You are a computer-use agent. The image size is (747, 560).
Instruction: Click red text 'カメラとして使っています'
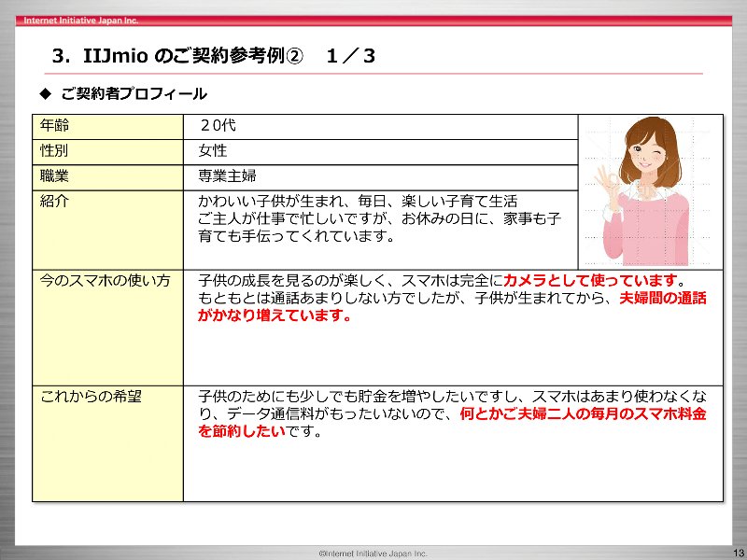pyautogui.click(x=590, y=280)
